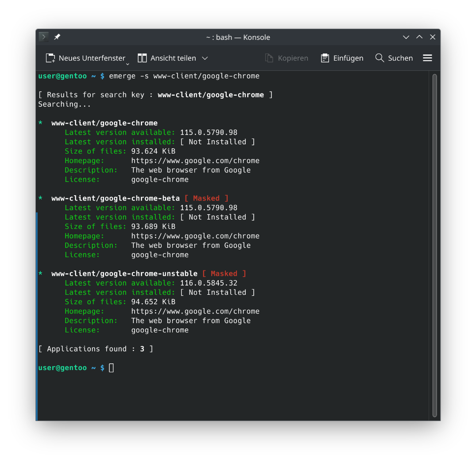Click the command 'emerge -s www-client/google-chrome'
This screenshot has width=476, height=463.
point(184,76)
